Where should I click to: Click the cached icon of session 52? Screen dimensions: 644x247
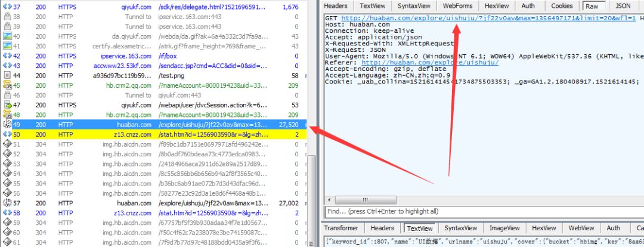point(7,154)
